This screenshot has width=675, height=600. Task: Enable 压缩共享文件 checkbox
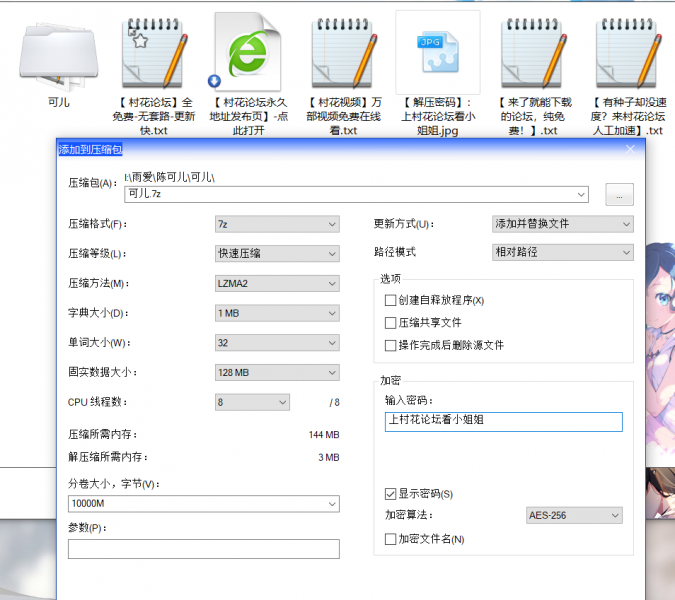(x=390, y=323)
